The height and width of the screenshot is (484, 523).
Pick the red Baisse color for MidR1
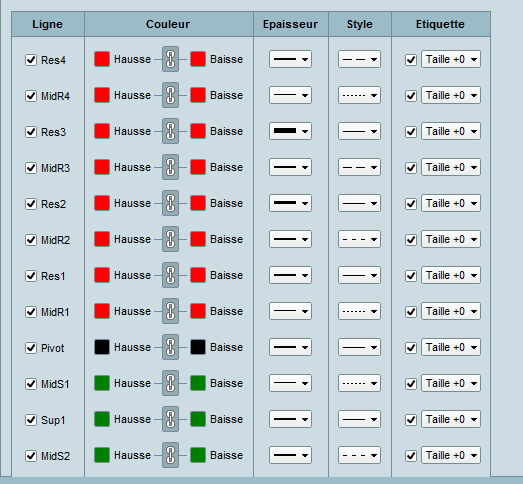198,311
